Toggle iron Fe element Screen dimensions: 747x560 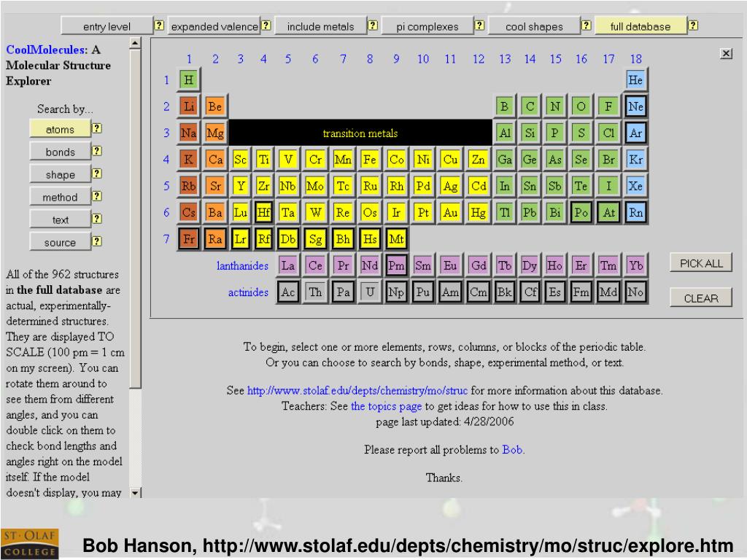(370, 159)
